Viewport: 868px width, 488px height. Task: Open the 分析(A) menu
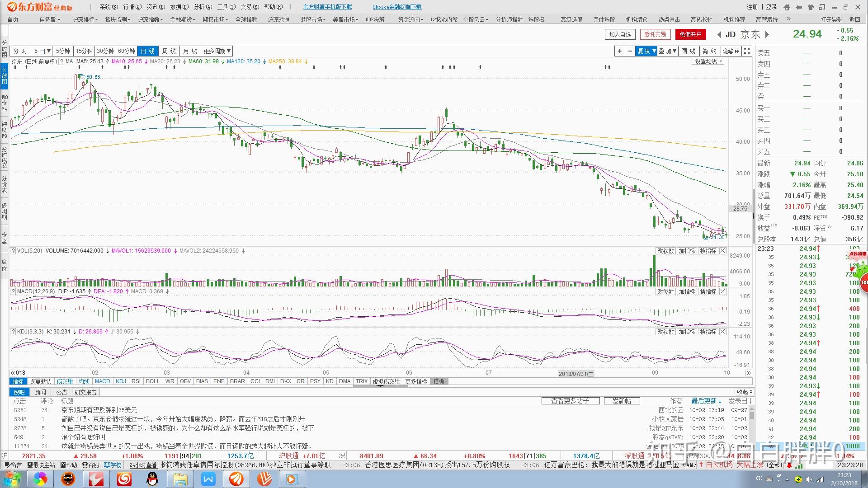[203, 7]
